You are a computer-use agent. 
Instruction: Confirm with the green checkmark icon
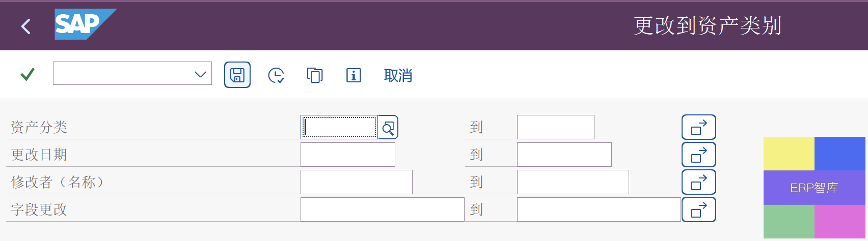click(x=28, y=75)
